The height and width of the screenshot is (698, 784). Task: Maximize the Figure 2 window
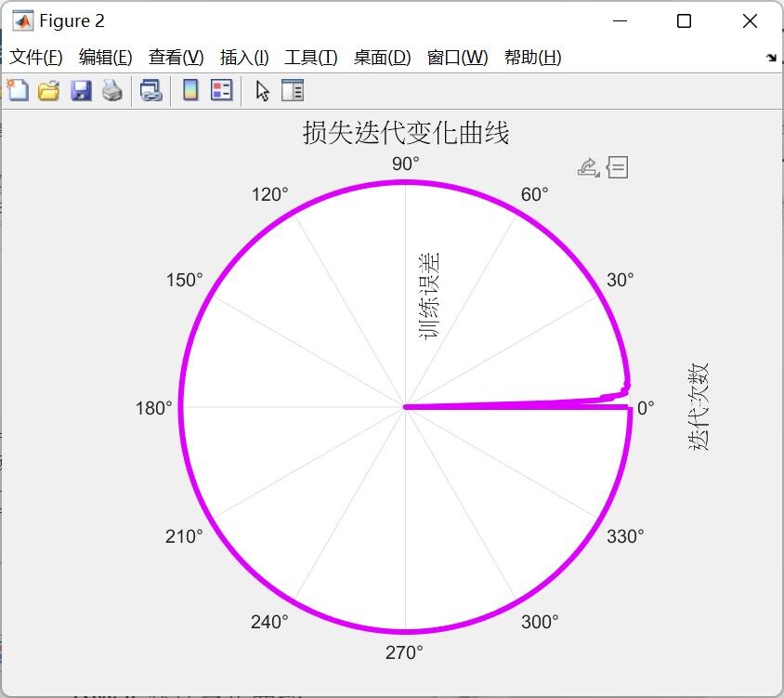[684, 21]
